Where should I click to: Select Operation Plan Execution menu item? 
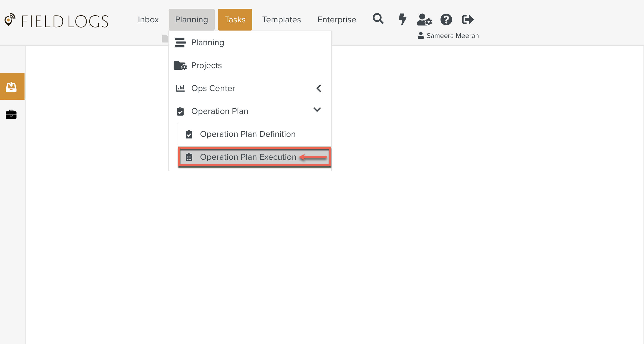[248, 157]
